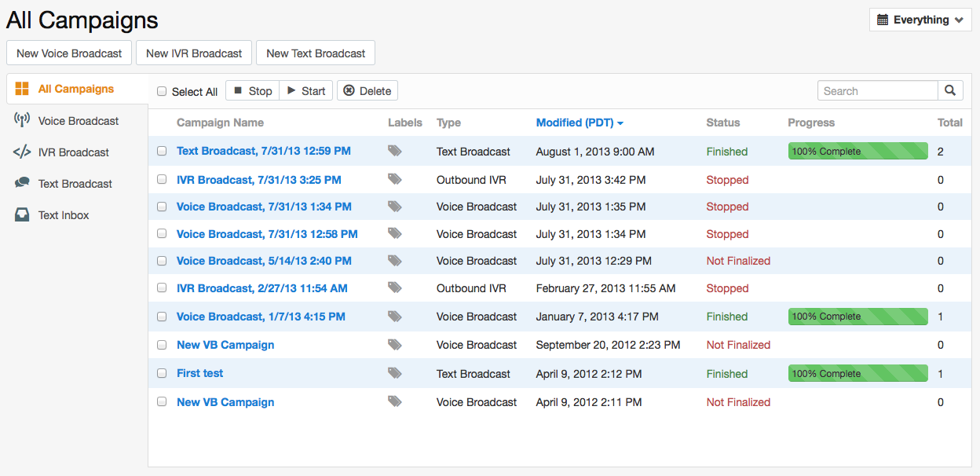Click the New Text Broadcast button
The image size is (980, 476).
point(315,53)
